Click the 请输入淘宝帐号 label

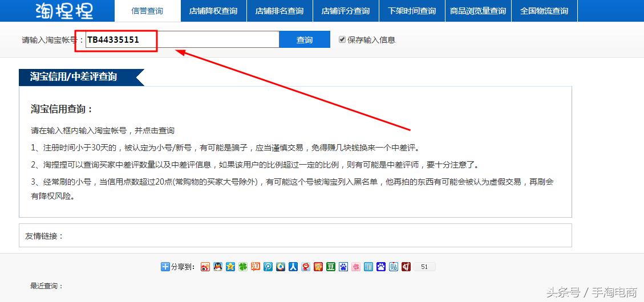pyautogui.click(x=52, y=40)
